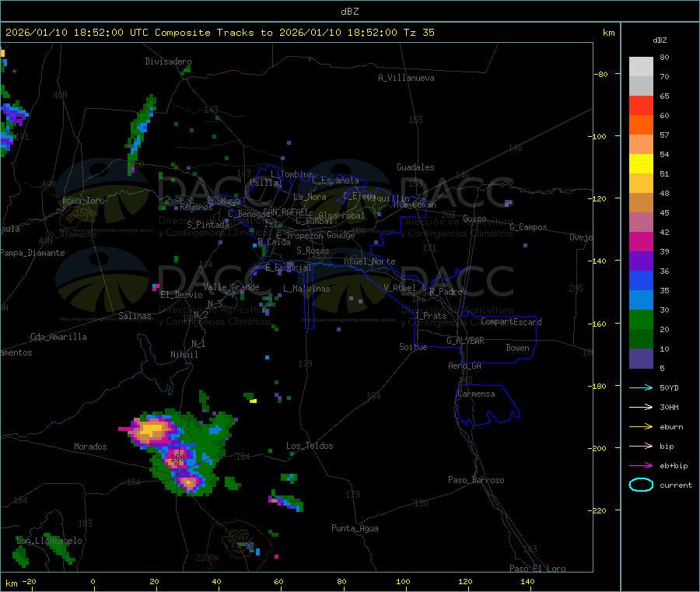Viewport: 700px width, 592px height.
Task: Click the 'G_ALVEAR' map label
Action: [x=465, y=341]
